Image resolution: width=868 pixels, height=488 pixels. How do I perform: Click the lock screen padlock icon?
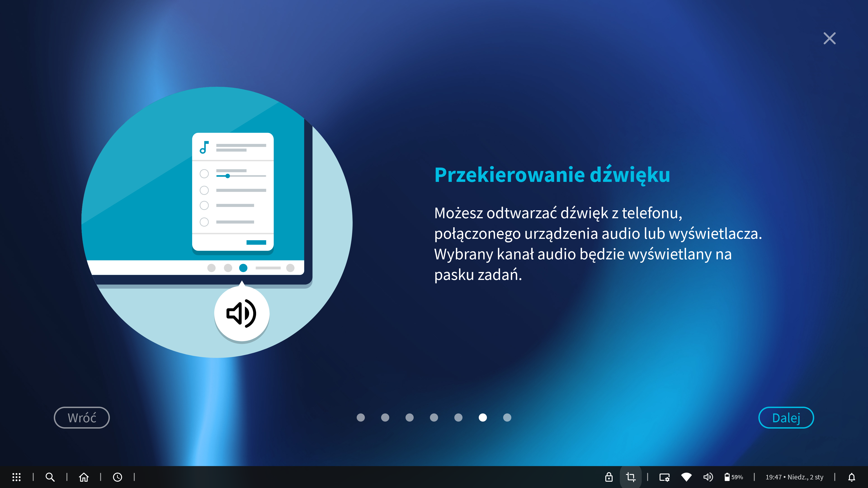pos(609,477)
